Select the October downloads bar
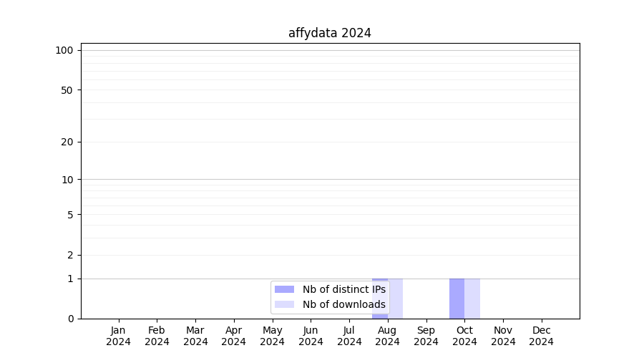Screen dimensions: 644x358 [472, 298]
